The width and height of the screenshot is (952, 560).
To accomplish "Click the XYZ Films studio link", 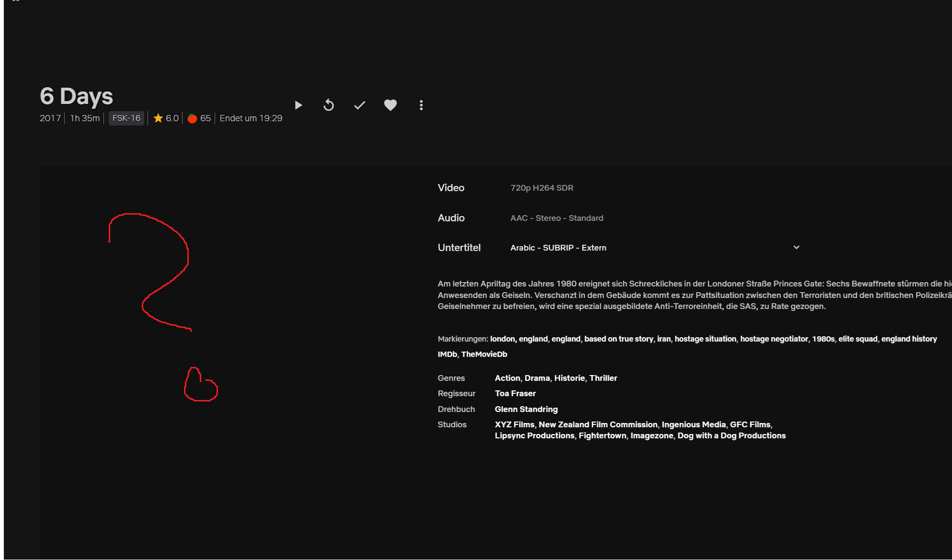I will click(x=514, y=424).
